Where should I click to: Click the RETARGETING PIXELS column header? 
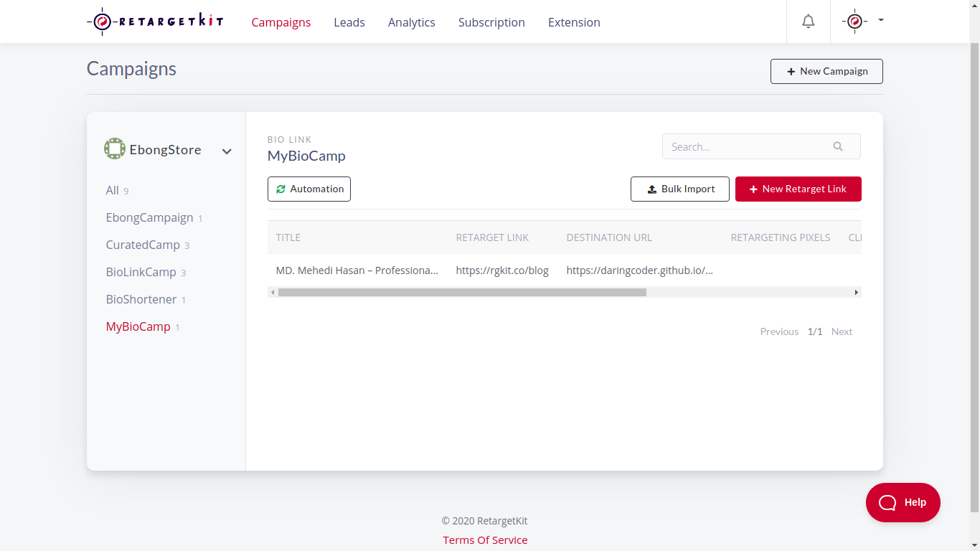pos(781,237)
